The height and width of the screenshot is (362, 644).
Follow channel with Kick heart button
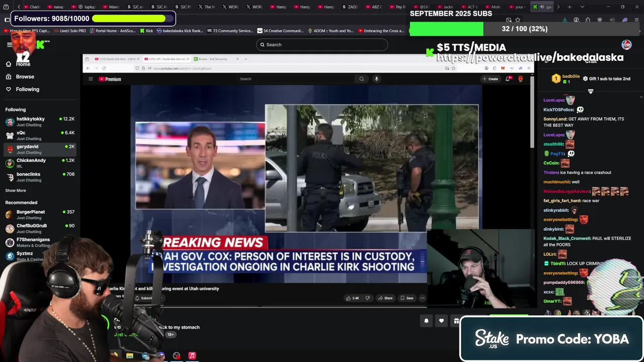point(441,321)
